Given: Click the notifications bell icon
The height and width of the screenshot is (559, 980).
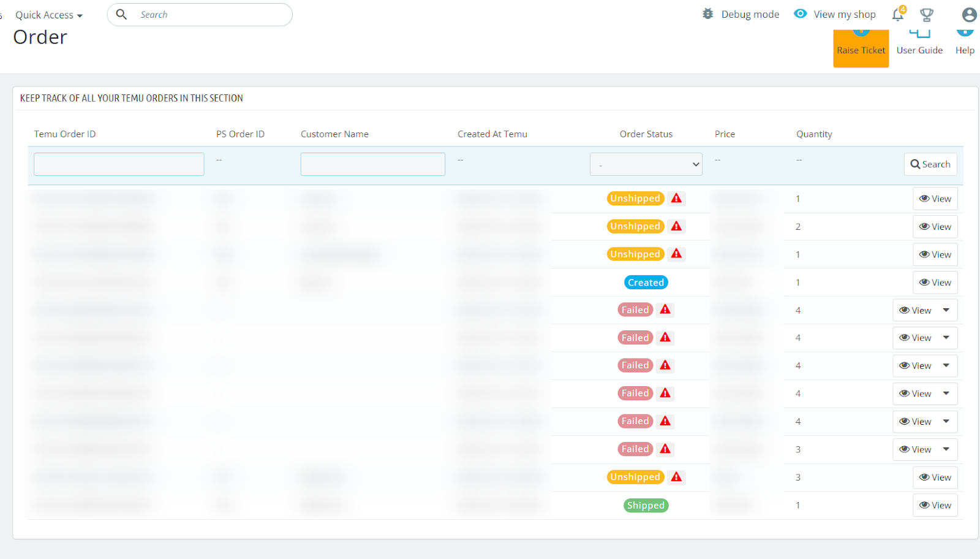Looking at the screenshot, I should point(897,15).
